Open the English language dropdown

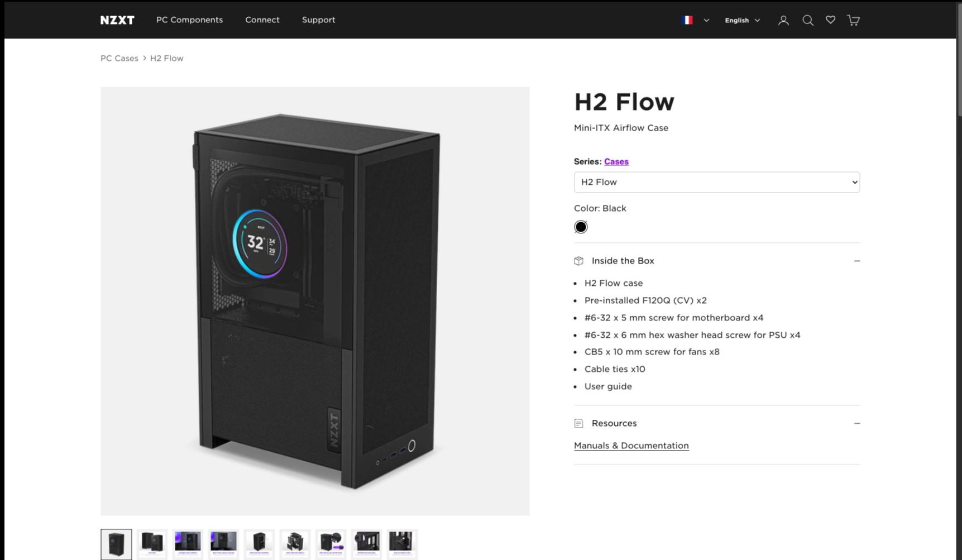pyautogui.click(x=742, y=20)
